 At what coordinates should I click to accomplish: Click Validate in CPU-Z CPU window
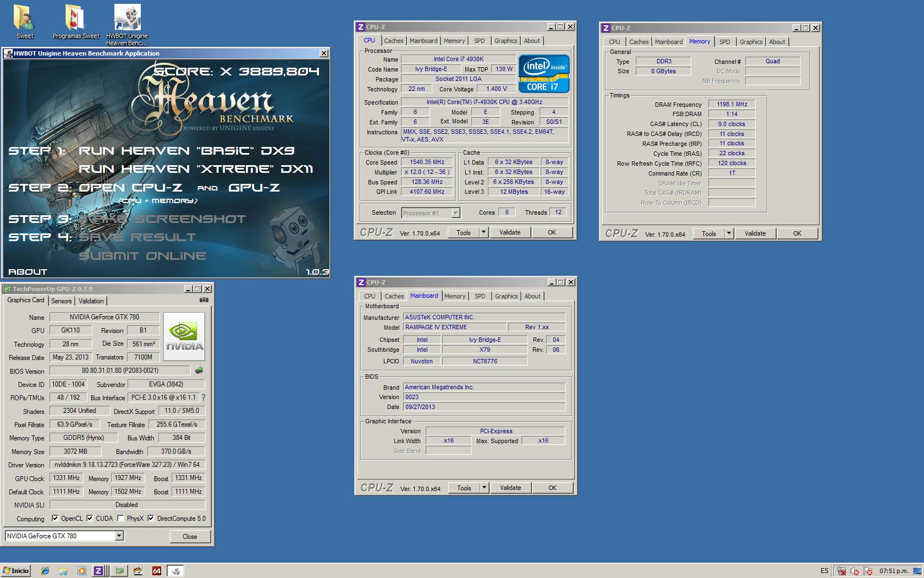pyautogui.click(x=510, y=232)
